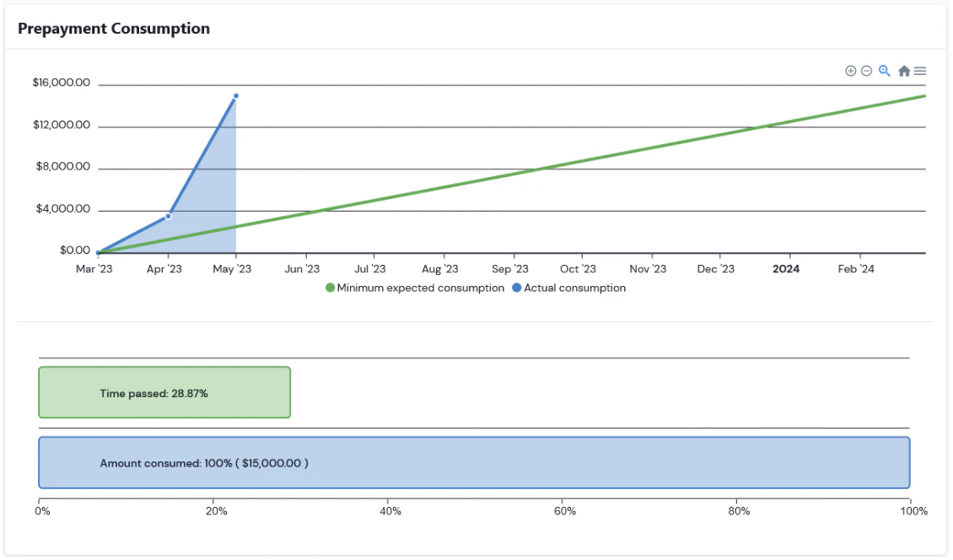Activate the selection zoom magnifier tool
This screenshot has width=953, height=560.
pyautogui.click(x=885, y=71)
